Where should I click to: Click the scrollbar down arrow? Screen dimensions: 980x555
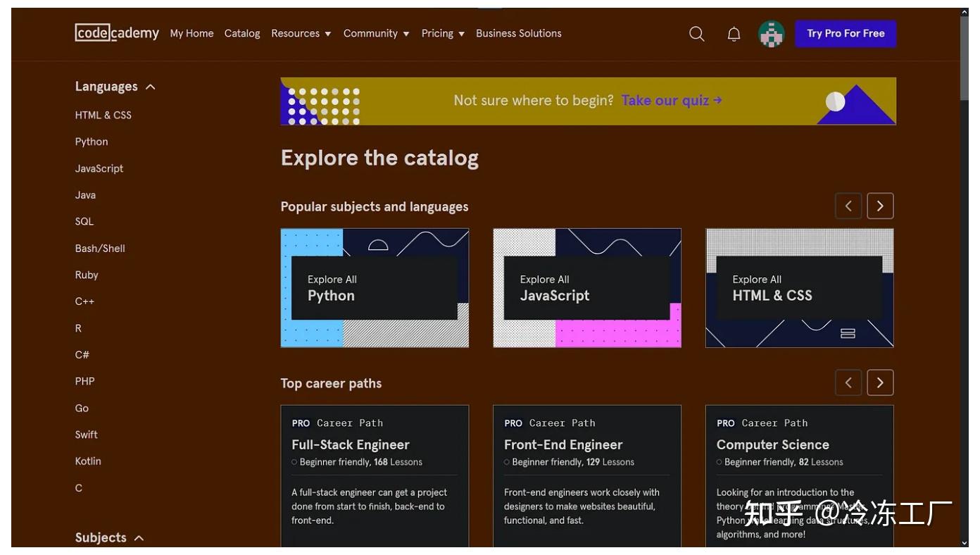tap(965, 543)
